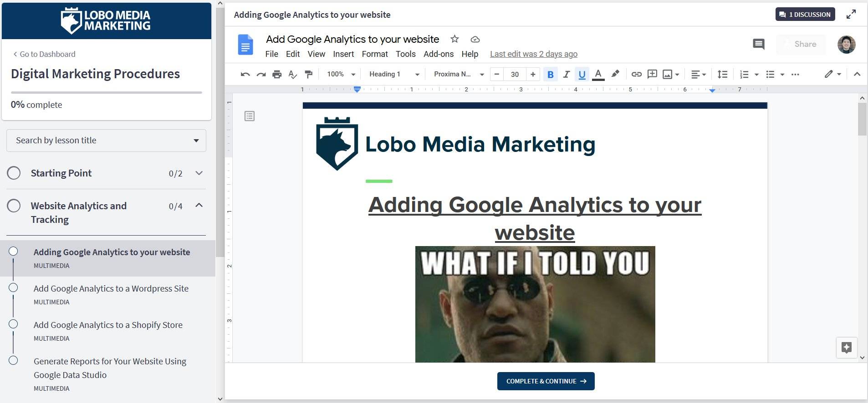The height and width of the screenshot is (403, 868).
Task: Open numbered list style dropdown arrow
Action: click(756, 74)
